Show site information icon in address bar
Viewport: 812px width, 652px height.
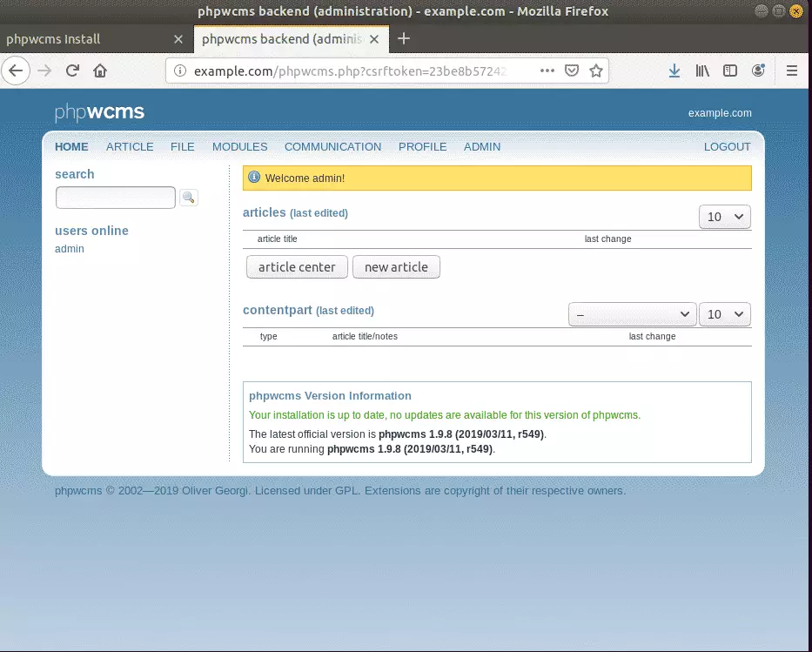pyautogui.click(x=179, y=71)
